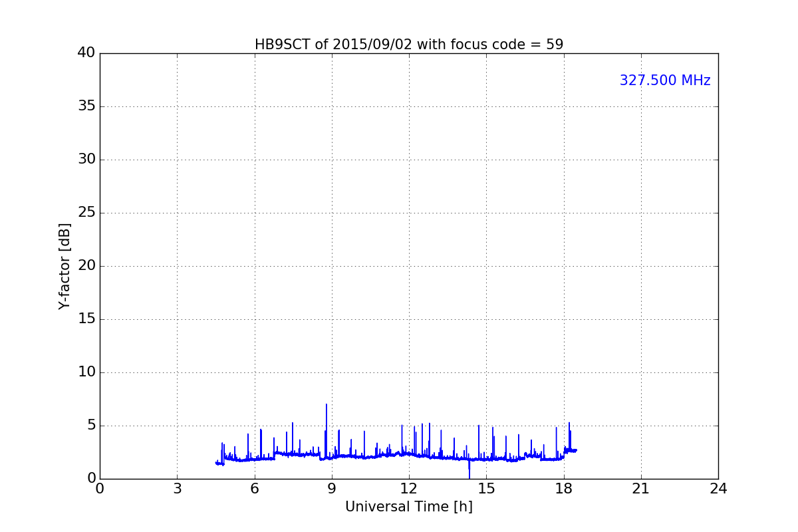This screenshot has height=532, width=798.
Task: Click the 'Universal Time [h]' axis label
Action: pos(409,507)
